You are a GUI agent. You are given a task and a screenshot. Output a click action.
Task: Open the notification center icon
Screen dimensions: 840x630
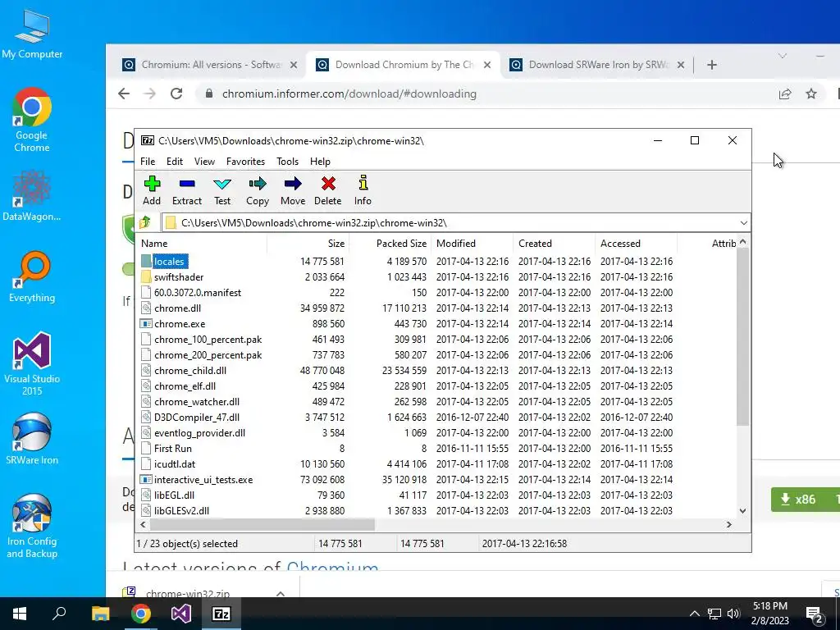815,614
